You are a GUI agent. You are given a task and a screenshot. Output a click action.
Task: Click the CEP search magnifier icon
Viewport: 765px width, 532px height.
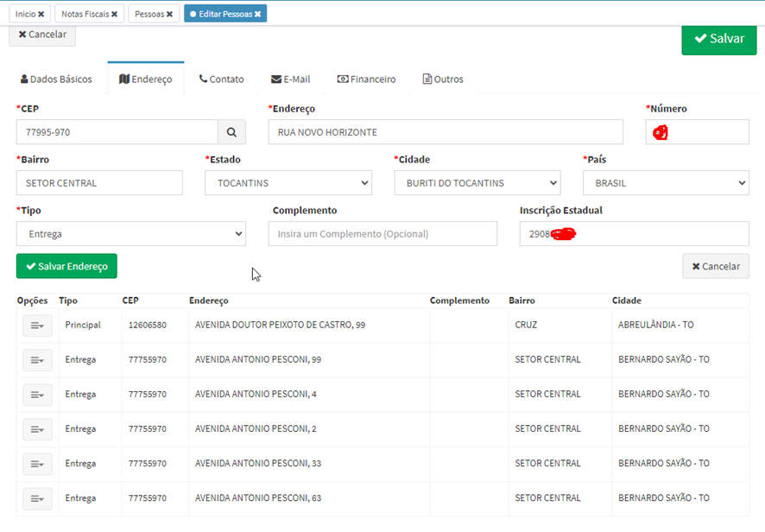coord(231,132)
